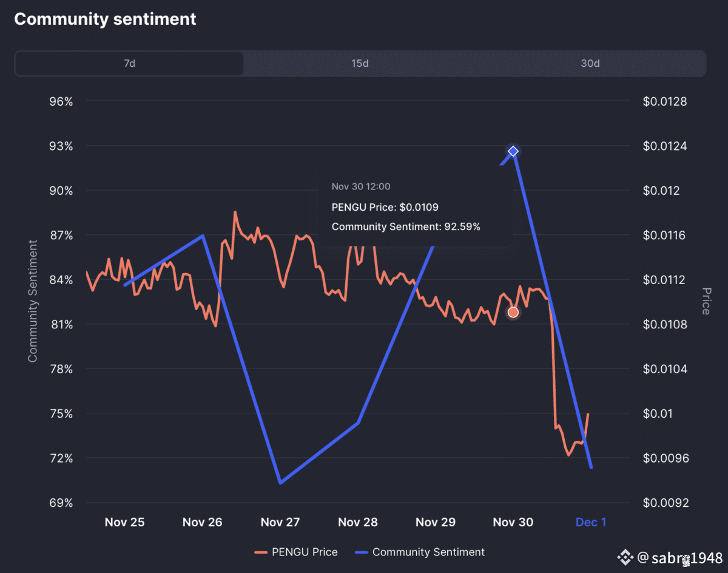Click the 93% sentiment axis label
728x573 pixels.
(x=61, y=146)
